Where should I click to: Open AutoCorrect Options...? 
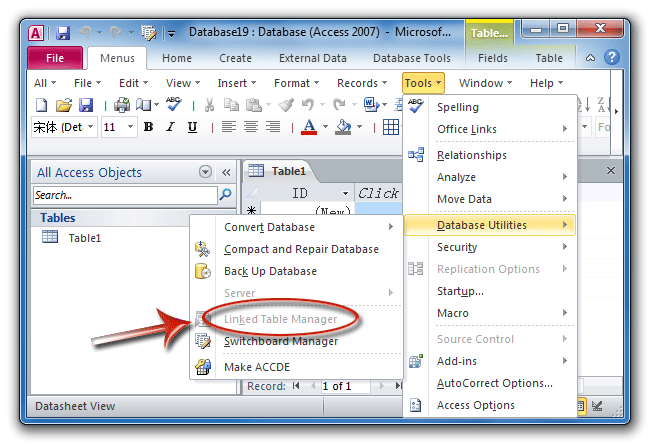(490, 383)
